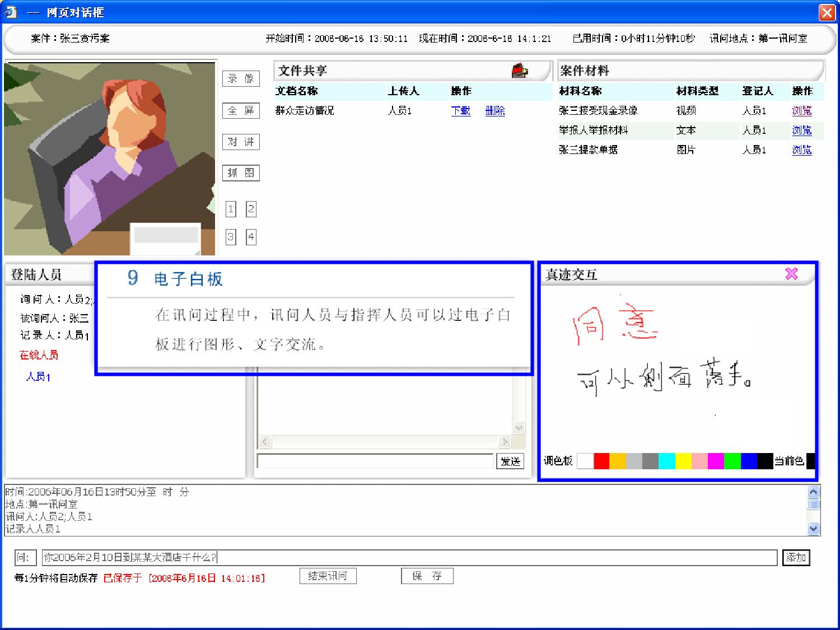Click the 发送 send button
Screen dimensions: 840x630
(510, 461)
